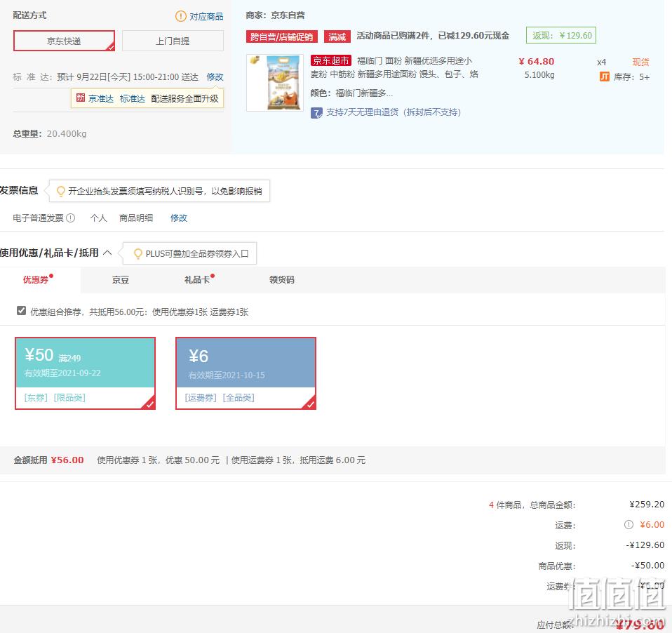Open the flour product thumbnail image
Screen dimensions: 672x633
[275, 83]
